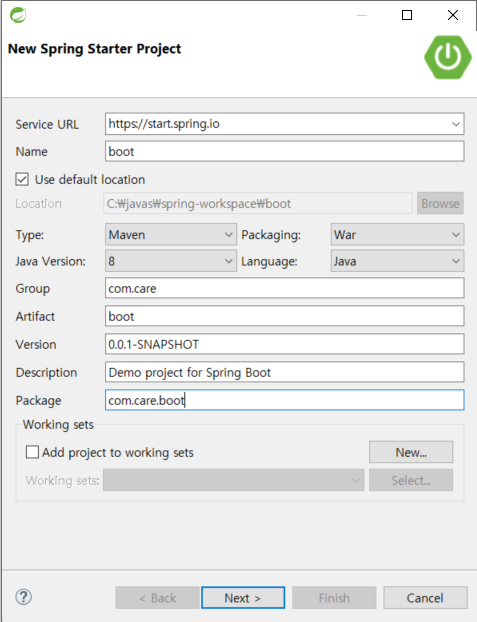Click the Package field com.care.boot

point(285,400)
